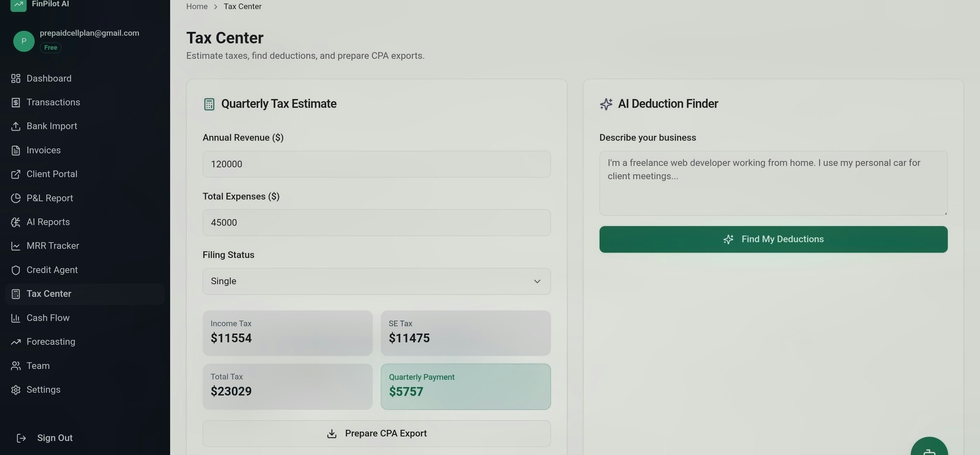The image size is (980, 455).
Task: Click the sparkle icon on Find My Deductions
Action: [x=728, y=239]
